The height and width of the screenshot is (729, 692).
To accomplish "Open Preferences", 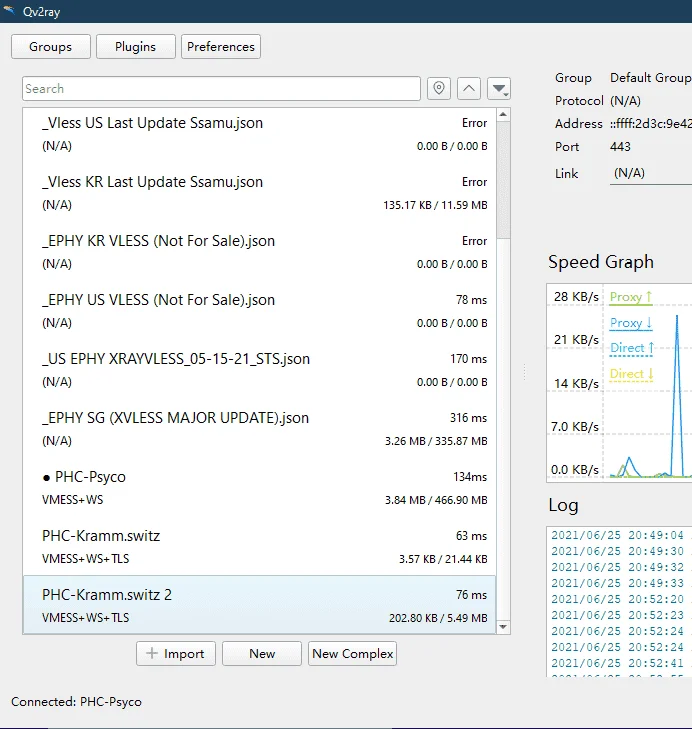I will coord(221,46).
